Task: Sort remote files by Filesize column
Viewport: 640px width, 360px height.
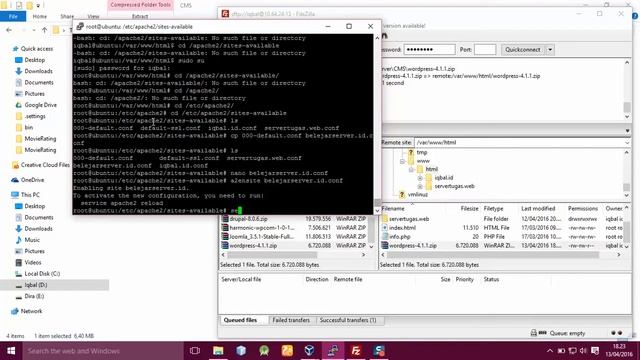Action: (469, 209)
